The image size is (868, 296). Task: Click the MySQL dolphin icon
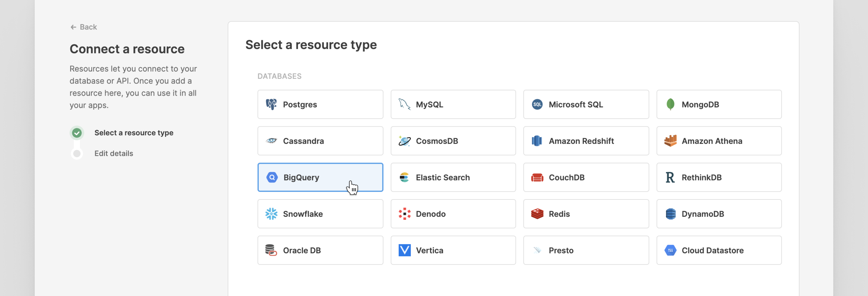pyautogui.click(x=404, y=104)
